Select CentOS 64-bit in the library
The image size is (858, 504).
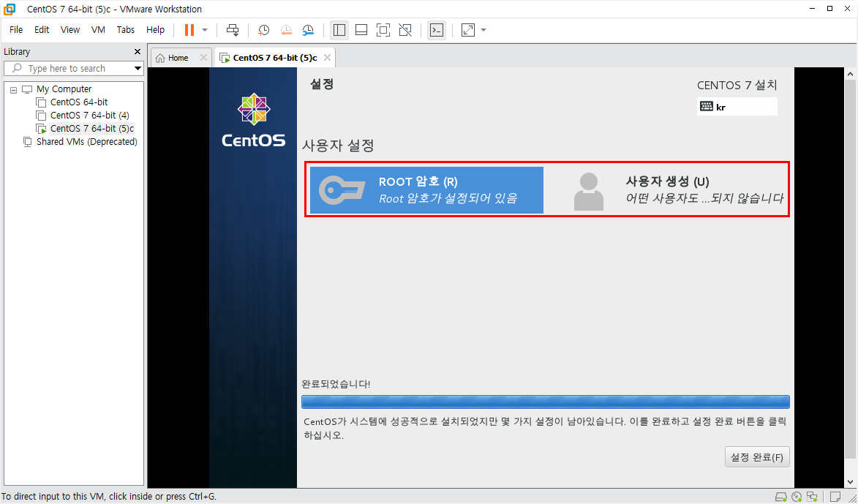(x=79, y=102)
